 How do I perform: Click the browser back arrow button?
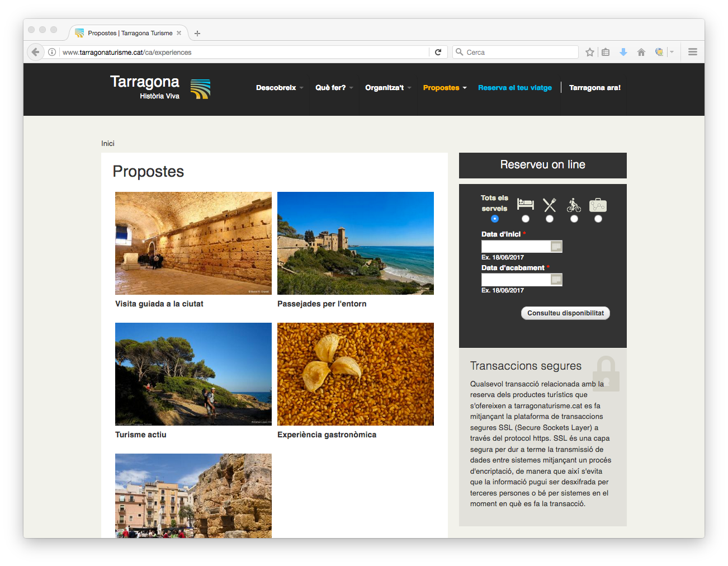click(x=35, y=52)
